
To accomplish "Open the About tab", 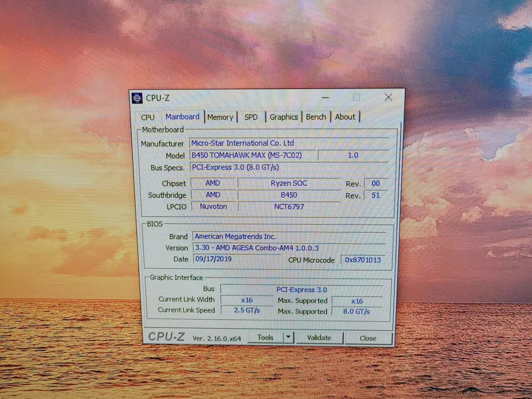I will pyautogui.click(x=345, y=117).
